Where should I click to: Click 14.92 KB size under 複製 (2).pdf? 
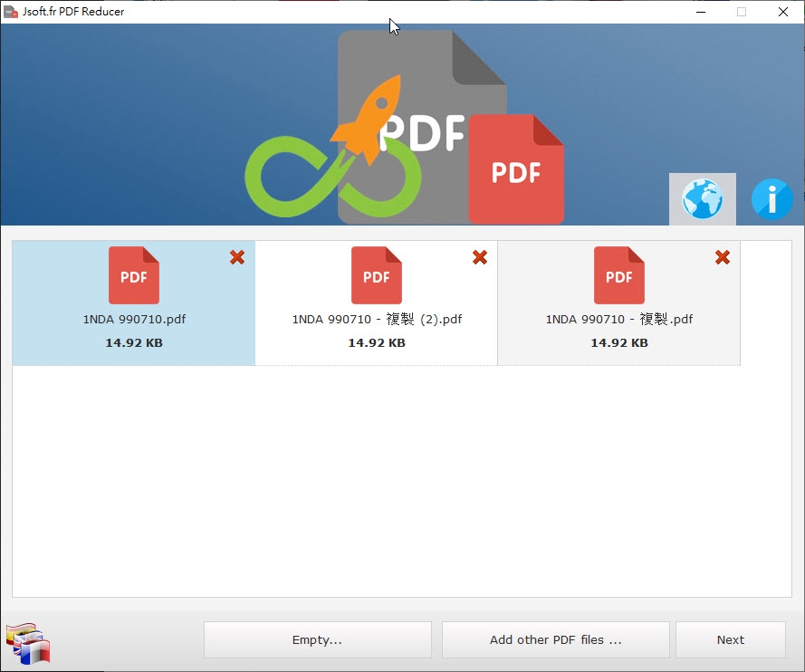[x=377, y=343]
